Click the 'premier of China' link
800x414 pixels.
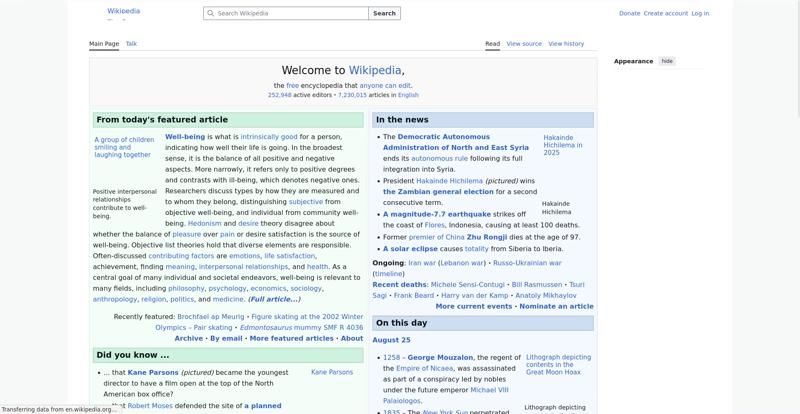click(x=437, y=237)
